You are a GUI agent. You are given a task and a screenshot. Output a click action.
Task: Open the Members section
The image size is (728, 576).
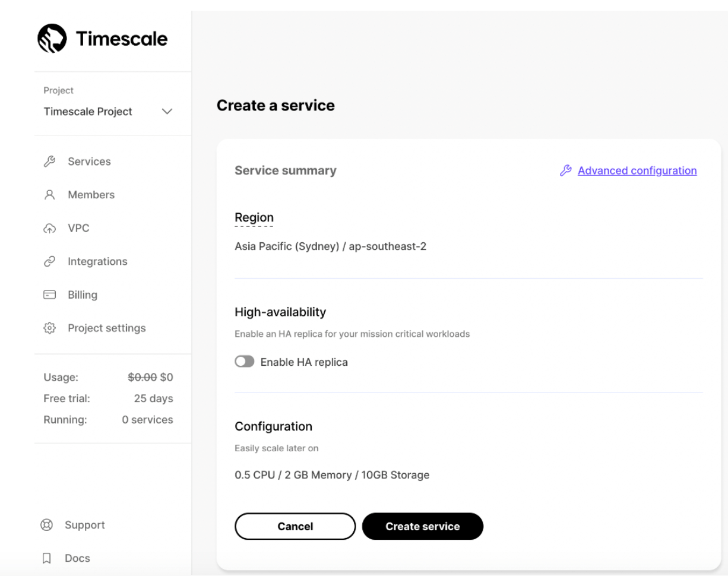point(91,195)
